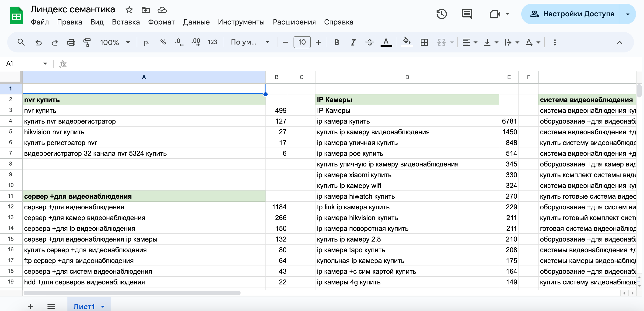Open the Файл menu
This screenshot has width=644, height=311.
pos(40,22)
